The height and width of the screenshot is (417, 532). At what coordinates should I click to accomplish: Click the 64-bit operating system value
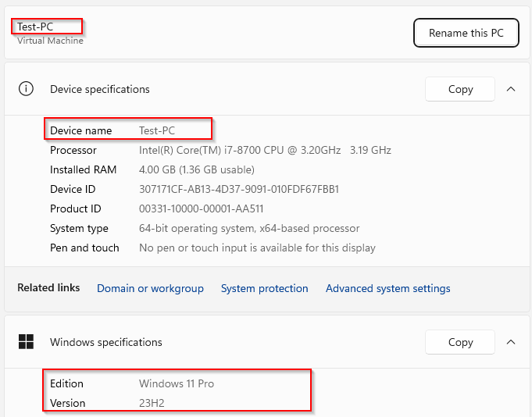pos(249,228)
